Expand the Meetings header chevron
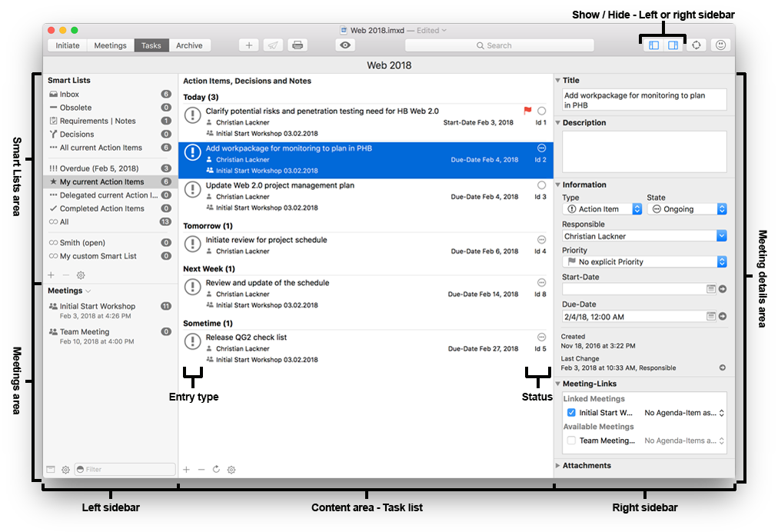Viewport: 778px width, 532px height. 88,291
